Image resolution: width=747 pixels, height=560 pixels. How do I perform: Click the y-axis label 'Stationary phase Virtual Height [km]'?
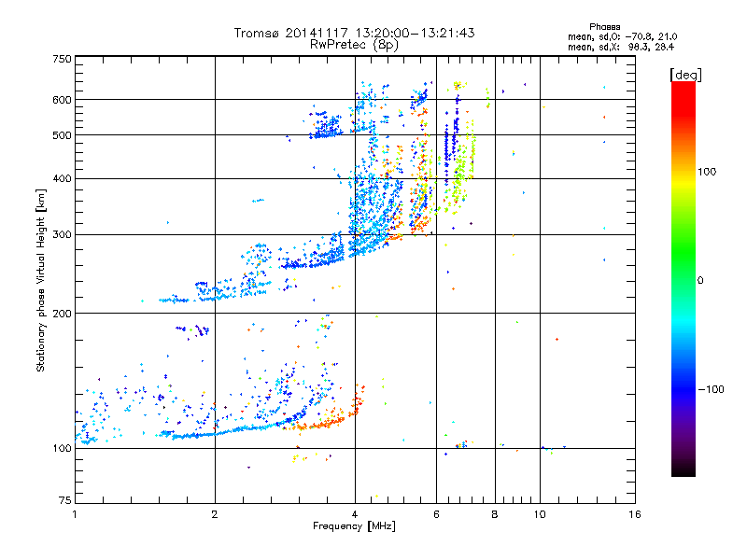point(41,280)
